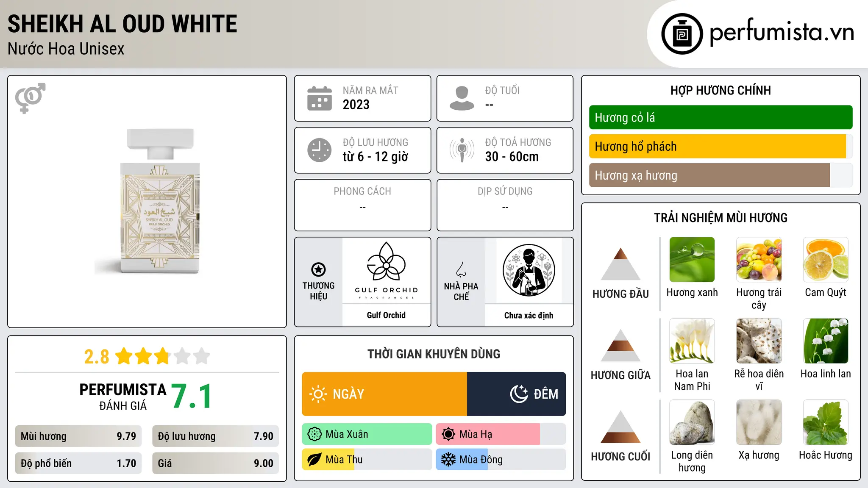Click the Hương giữa label
This screenshot has height=488, width=868.
click(x=620, y=375)
